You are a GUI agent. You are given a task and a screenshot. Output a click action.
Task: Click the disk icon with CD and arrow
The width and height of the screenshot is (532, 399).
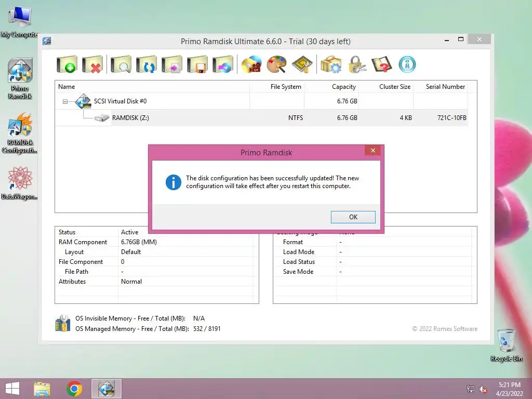pos(222,64)
